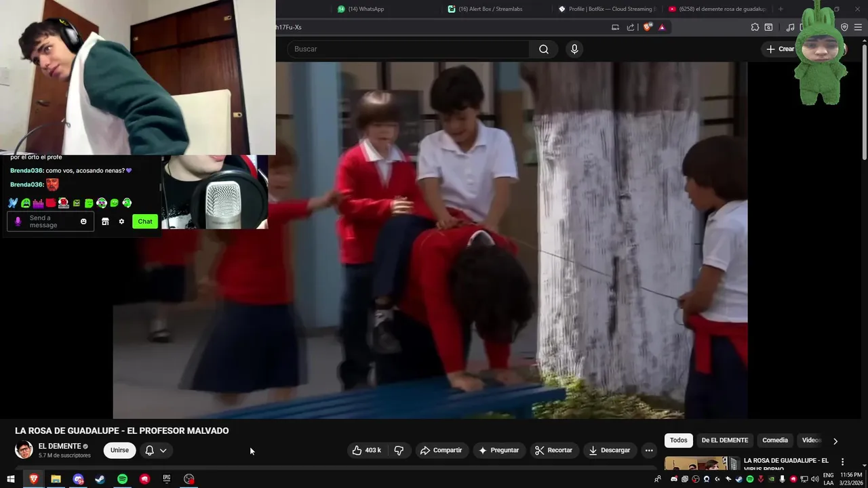This screenshot has height=488, width=868.
Task: Click the Brave Shields lion icon
Action: click(x=648, y=27)
